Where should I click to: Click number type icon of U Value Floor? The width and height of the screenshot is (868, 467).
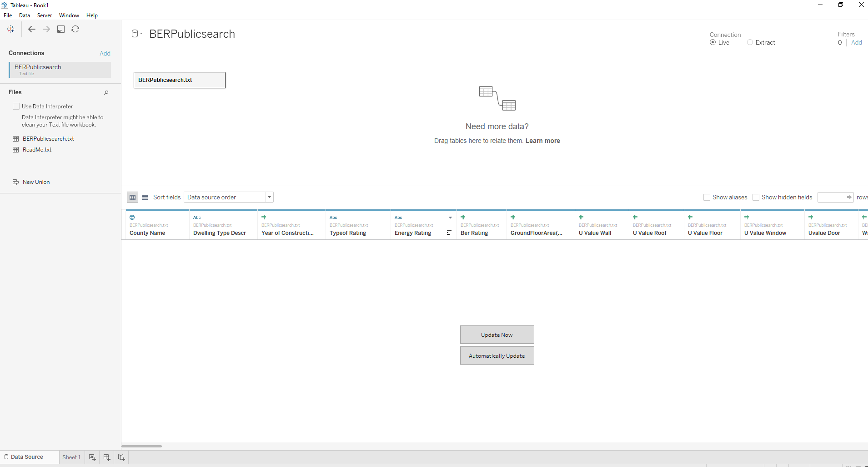690,217
